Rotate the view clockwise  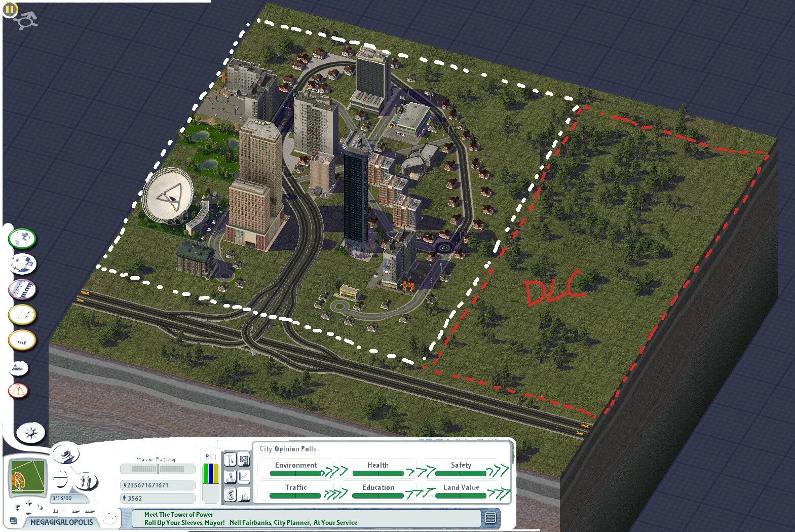40,506
